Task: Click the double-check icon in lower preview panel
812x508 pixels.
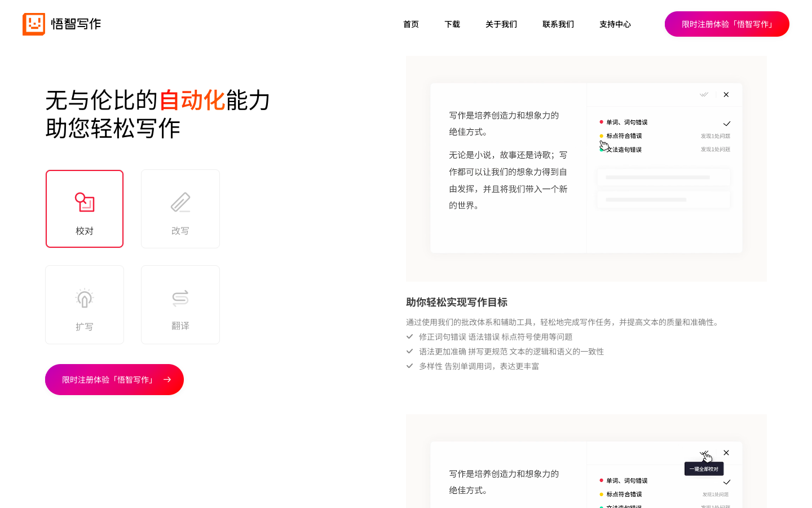Action: [704, 453]
